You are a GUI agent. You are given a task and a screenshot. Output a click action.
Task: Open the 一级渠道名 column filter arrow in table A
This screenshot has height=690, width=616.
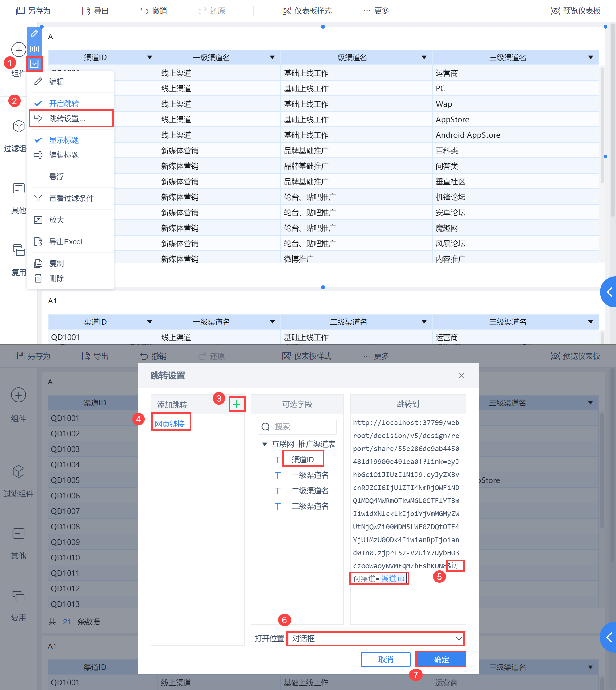[x=273, y=57]
